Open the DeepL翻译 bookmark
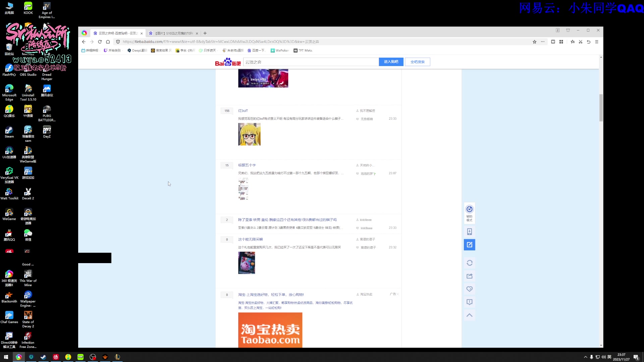The width and height of the screenshot is (644, 362). (137, 51)
